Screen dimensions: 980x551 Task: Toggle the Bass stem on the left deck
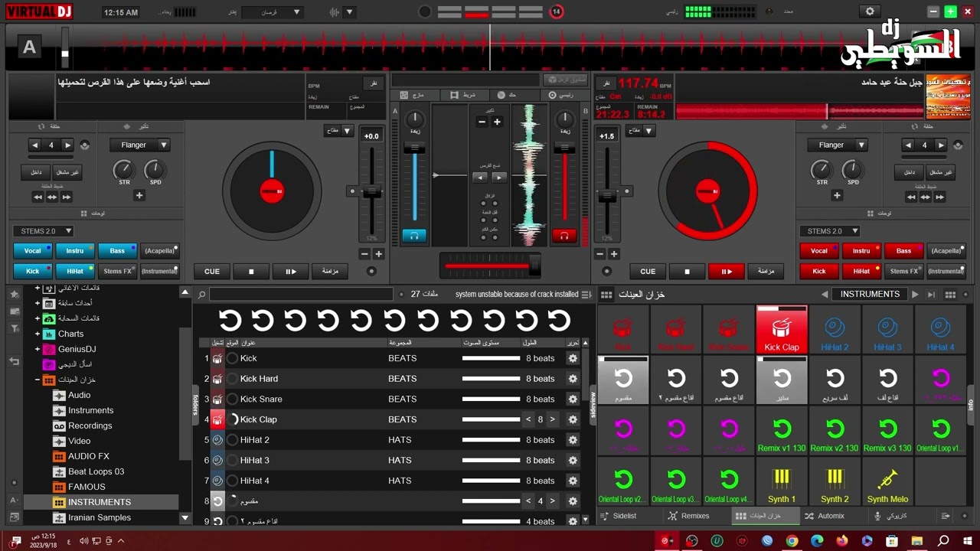[117, 251]
